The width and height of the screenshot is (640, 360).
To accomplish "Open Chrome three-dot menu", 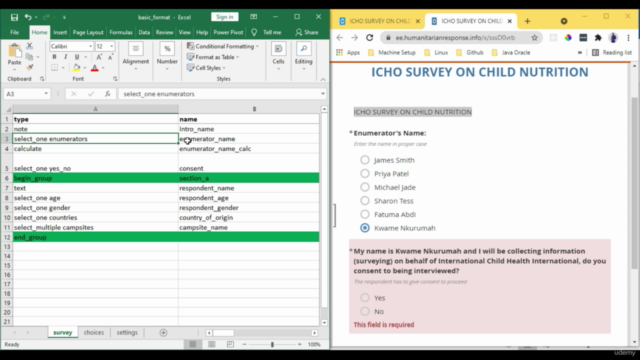I will coord(628,38).
